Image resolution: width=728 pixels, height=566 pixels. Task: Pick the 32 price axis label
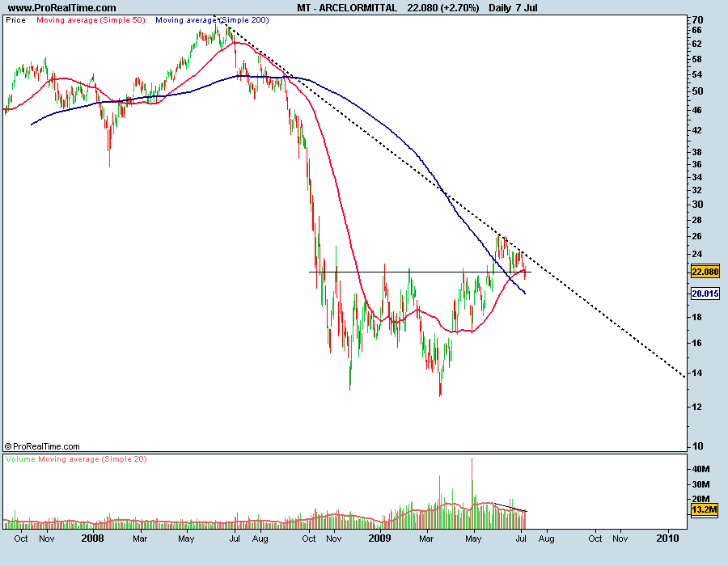click(697, 190)
